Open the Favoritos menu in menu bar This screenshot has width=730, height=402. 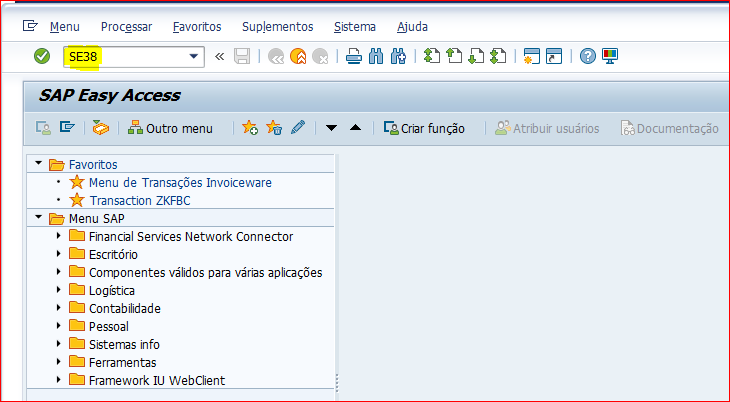197,27
